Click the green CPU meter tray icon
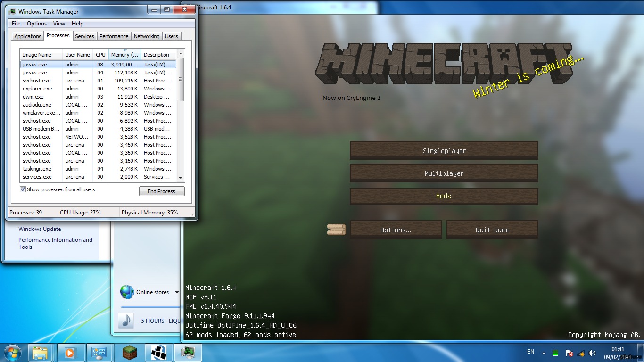The width and height of the screenshot is (644, 362). pos(556,352)
